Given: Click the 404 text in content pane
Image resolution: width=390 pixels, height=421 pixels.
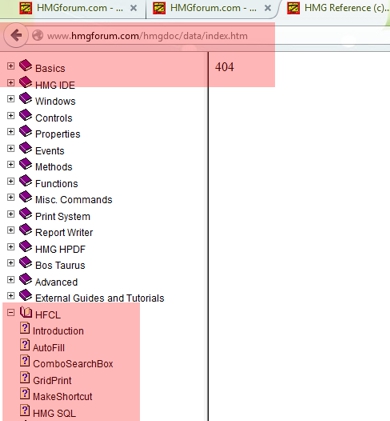Looking at the screenshot, I should (x=224, y=67).
